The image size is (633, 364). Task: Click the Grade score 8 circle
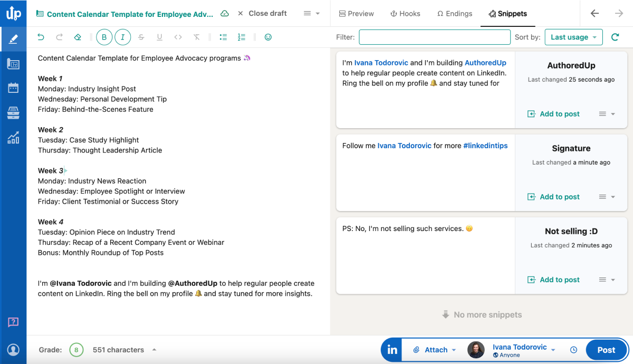[76, 350]
